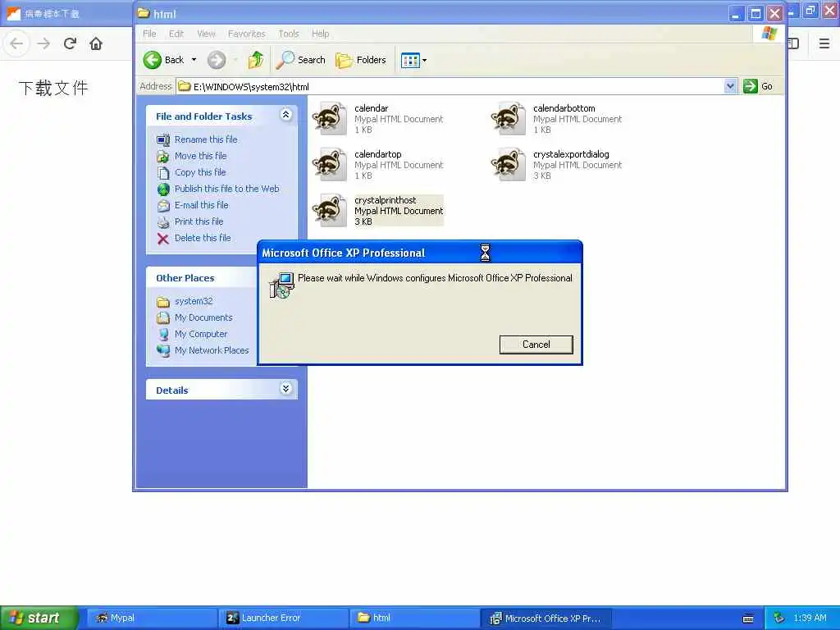Screen dimensions: 840x630
Task: Open the View menu
Action: [x=206, y=34]
